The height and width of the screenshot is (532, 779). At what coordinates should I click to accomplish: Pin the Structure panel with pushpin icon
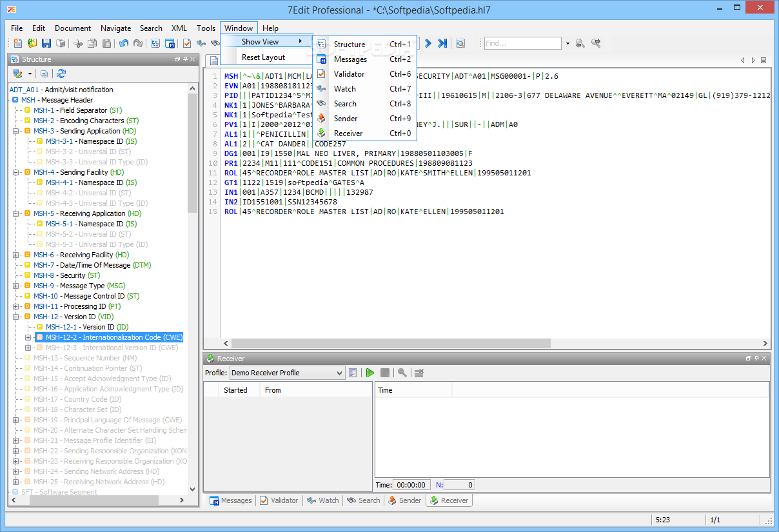[185, 59]
